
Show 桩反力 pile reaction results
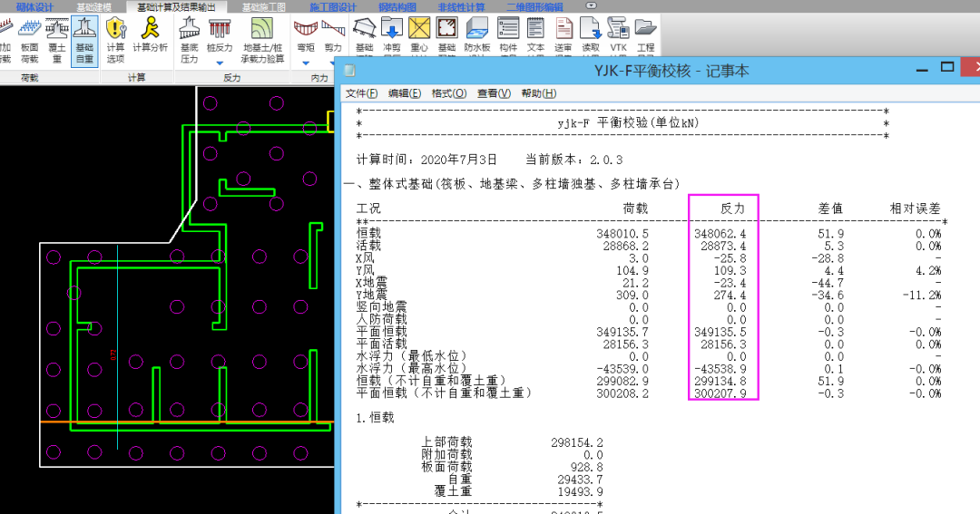220,35
